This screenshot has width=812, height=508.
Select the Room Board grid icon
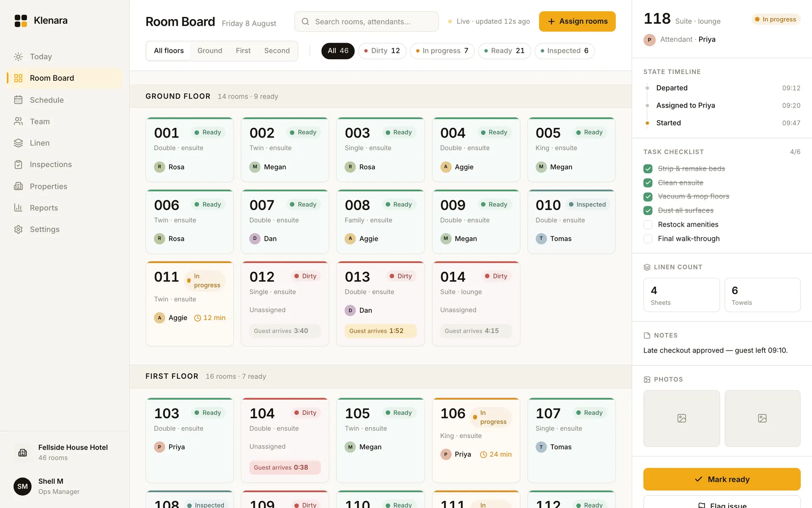tap(18, 78)
